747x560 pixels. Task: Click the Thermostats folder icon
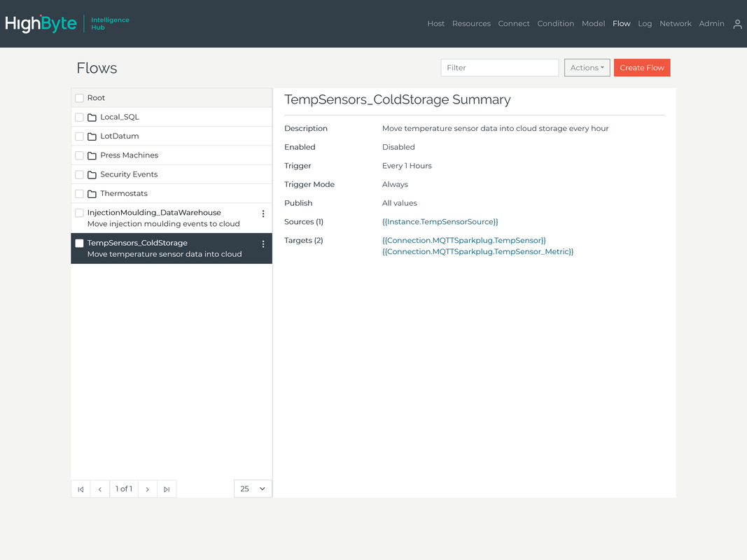point(92,193)
